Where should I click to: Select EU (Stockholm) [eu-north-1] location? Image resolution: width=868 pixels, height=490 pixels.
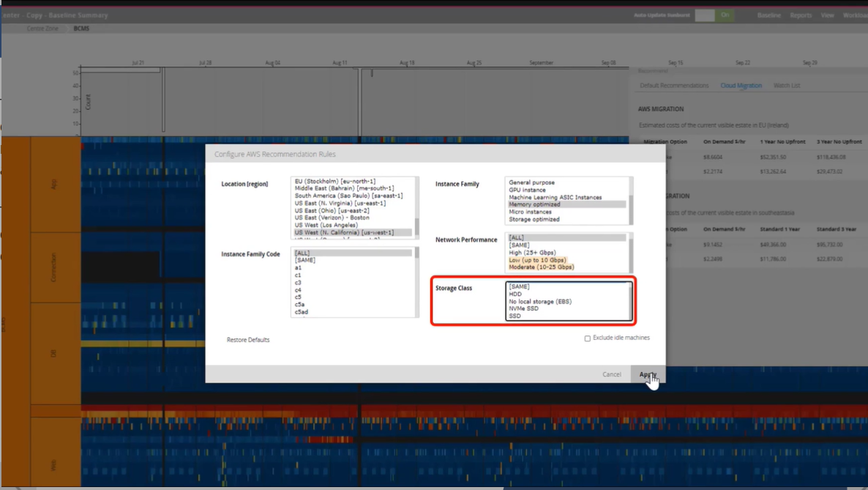click(x=335, y=181)
